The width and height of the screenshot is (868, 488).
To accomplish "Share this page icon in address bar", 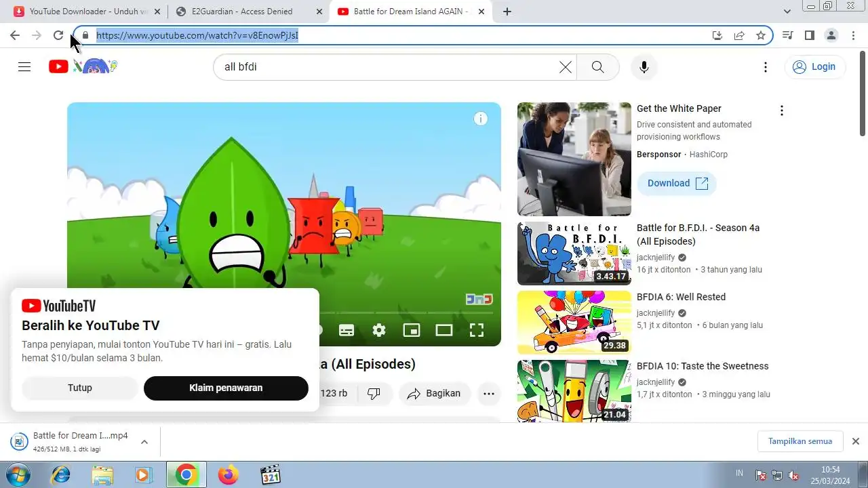I will tap(739, 35).
